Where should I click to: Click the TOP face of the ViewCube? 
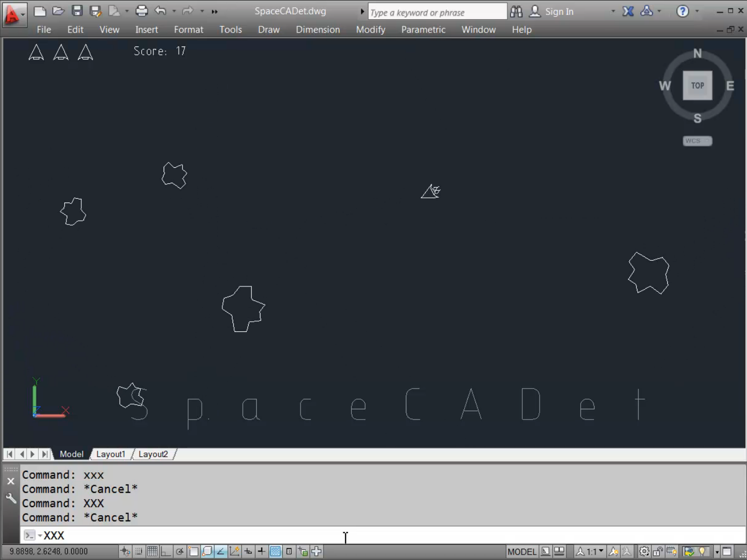point(697,85)
